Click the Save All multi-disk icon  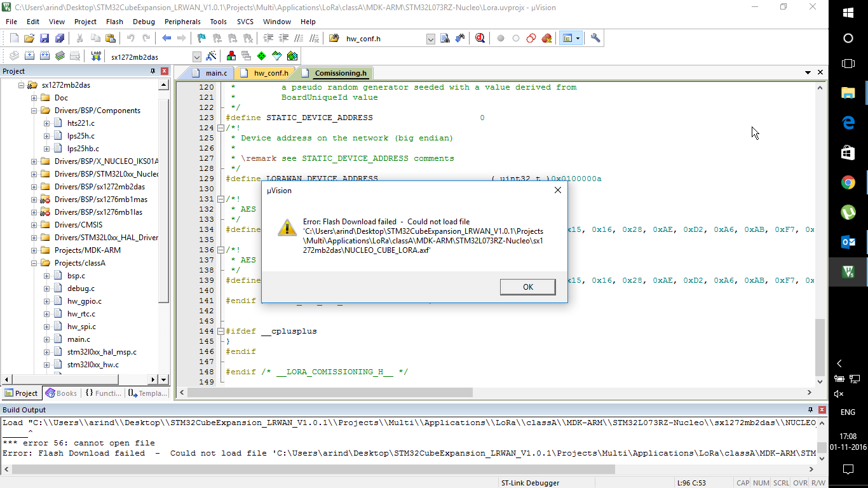(x=59, y=38)
